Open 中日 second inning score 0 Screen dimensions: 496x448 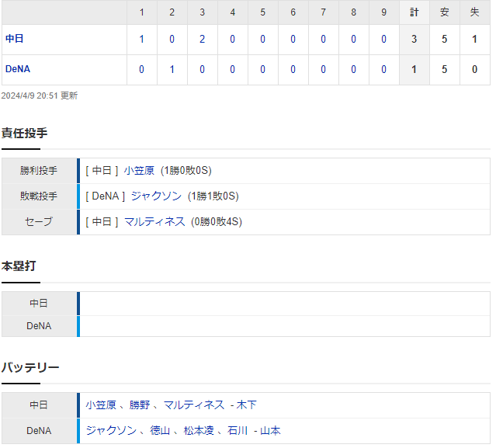click(172, 40)
